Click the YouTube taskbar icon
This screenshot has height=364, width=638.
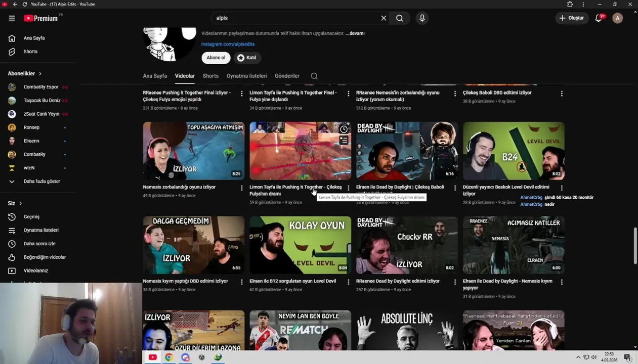tap(152, 357)
